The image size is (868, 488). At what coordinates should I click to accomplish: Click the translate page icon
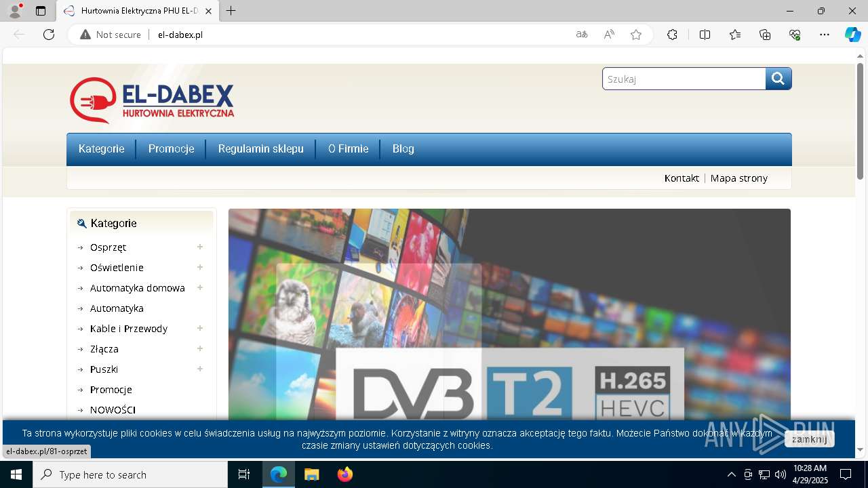point(582,35)
